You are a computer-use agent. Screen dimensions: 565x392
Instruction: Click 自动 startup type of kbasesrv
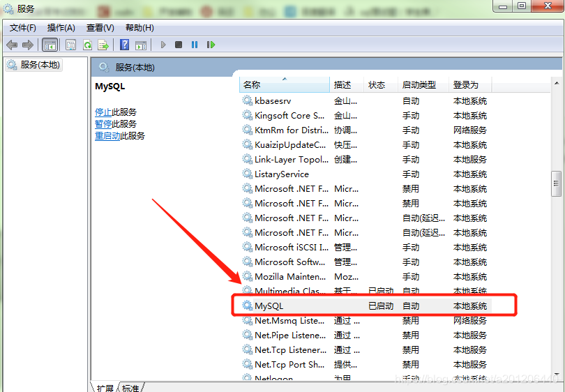[x=411, y=101]
